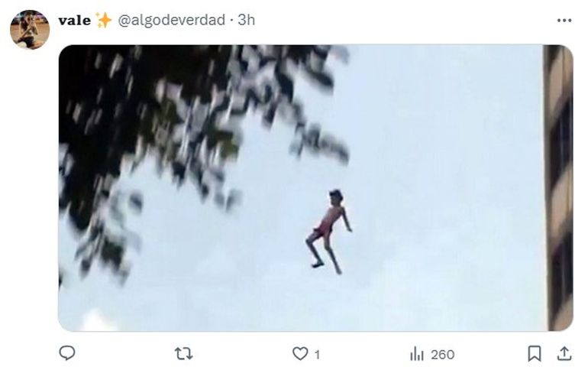This screenshot has width=588, height=370.
Task: Open the @algodeverdad handle link
Action: [x=172, y=20]
